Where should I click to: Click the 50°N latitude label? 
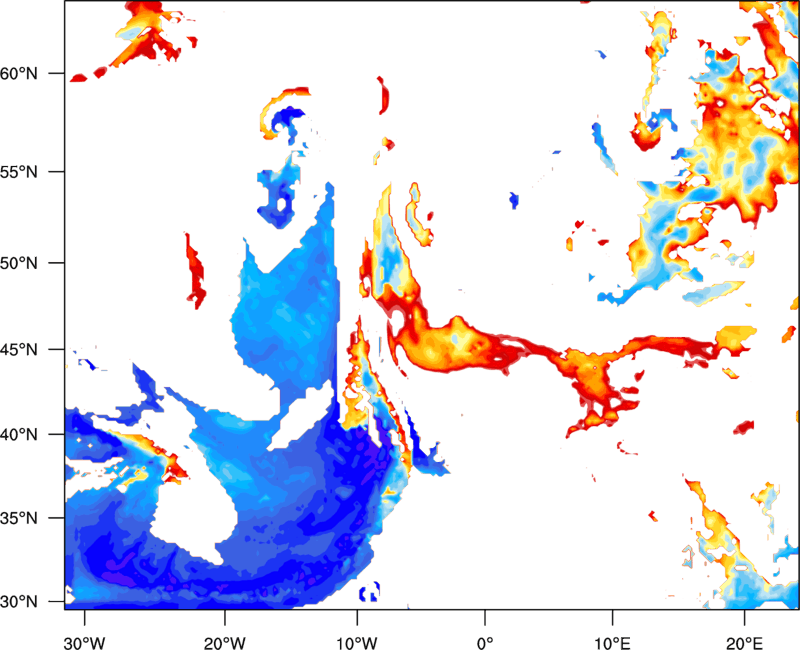19,263
